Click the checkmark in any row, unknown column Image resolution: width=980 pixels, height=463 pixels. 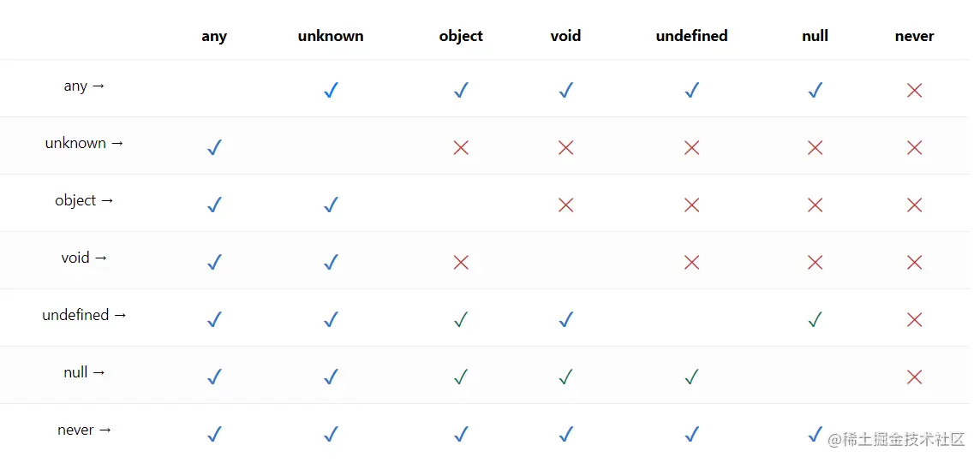[x=331, y=90]
